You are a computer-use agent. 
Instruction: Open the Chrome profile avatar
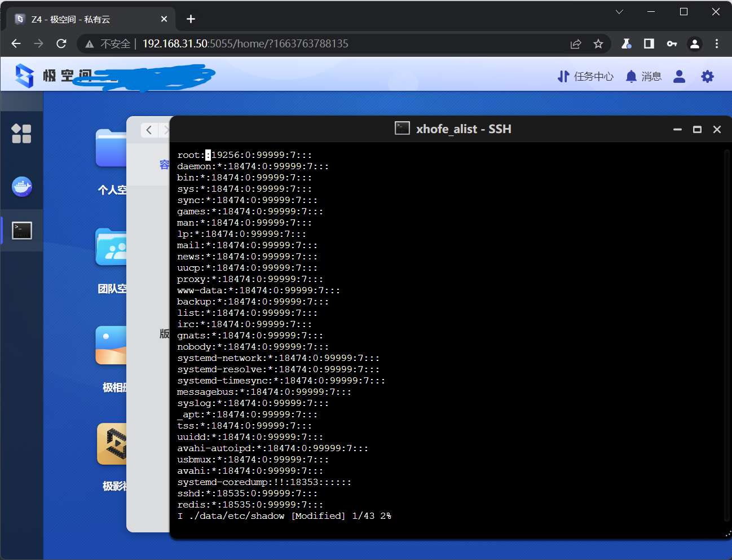pyautogui.click(x=695, y=43)
